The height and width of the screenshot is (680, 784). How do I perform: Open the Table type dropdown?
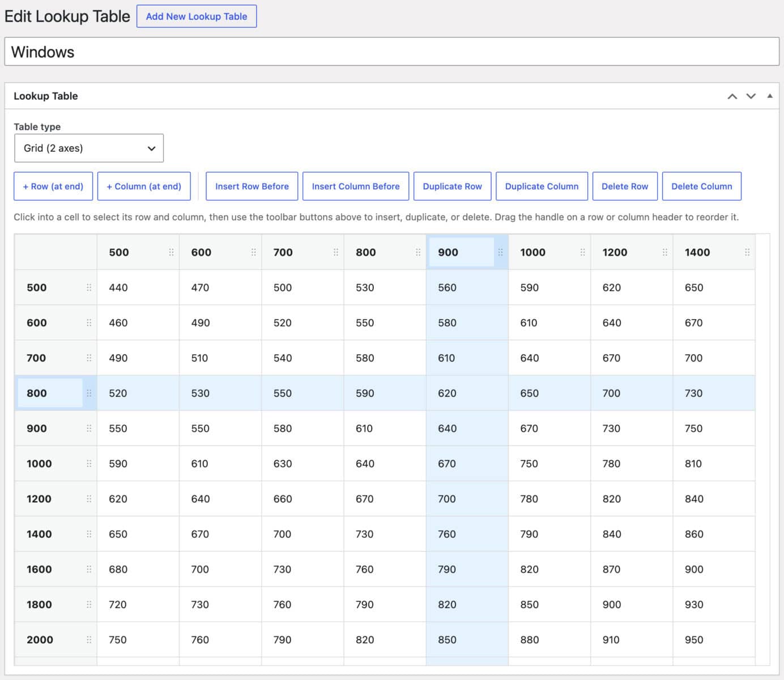(89, 148)
